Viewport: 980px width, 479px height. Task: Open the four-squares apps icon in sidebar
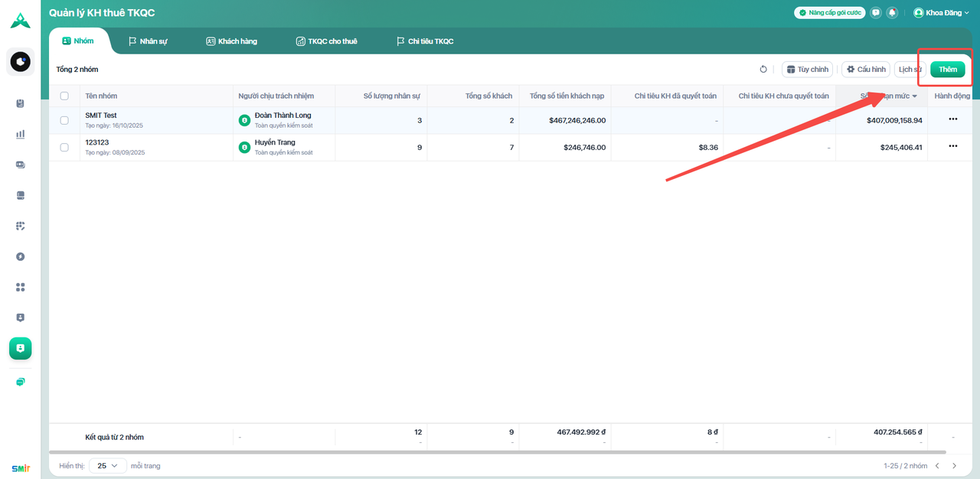[x=21, y=287]
